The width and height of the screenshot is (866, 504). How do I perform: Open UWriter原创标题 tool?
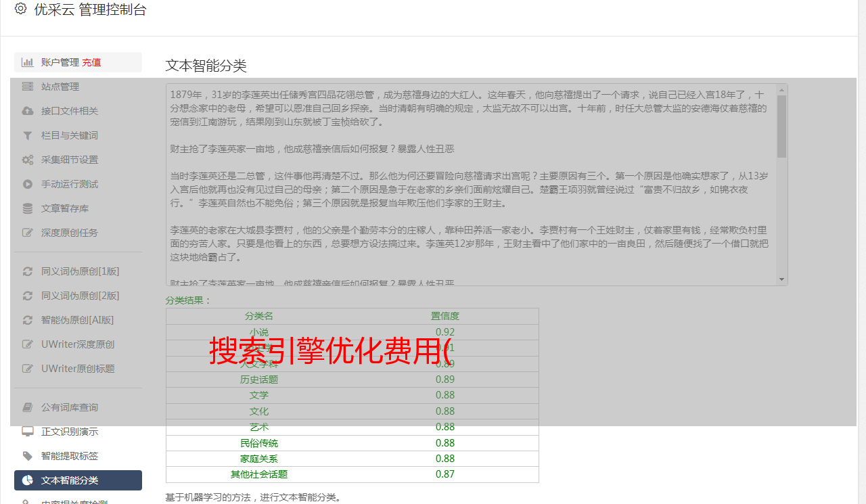pyautogui.click(x=78, y=369)
